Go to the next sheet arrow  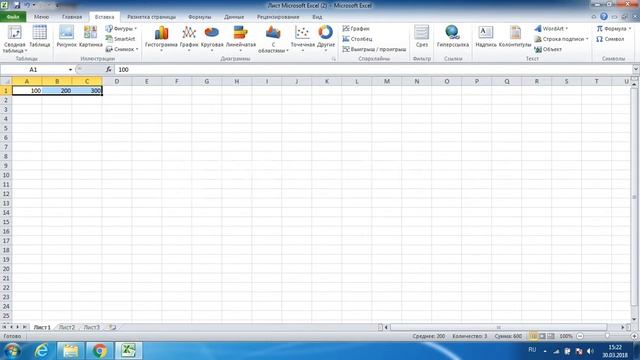(x=18, y=327)
